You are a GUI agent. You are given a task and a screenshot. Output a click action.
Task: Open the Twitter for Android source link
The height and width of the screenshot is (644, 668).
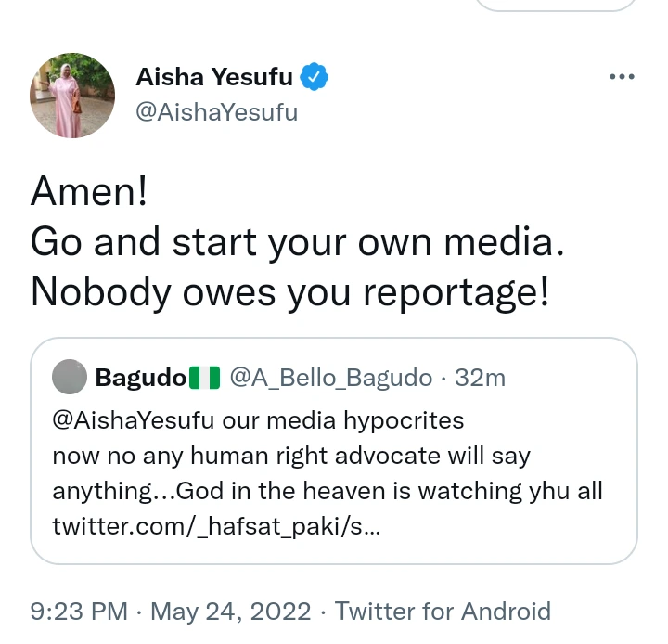point(443,612)
